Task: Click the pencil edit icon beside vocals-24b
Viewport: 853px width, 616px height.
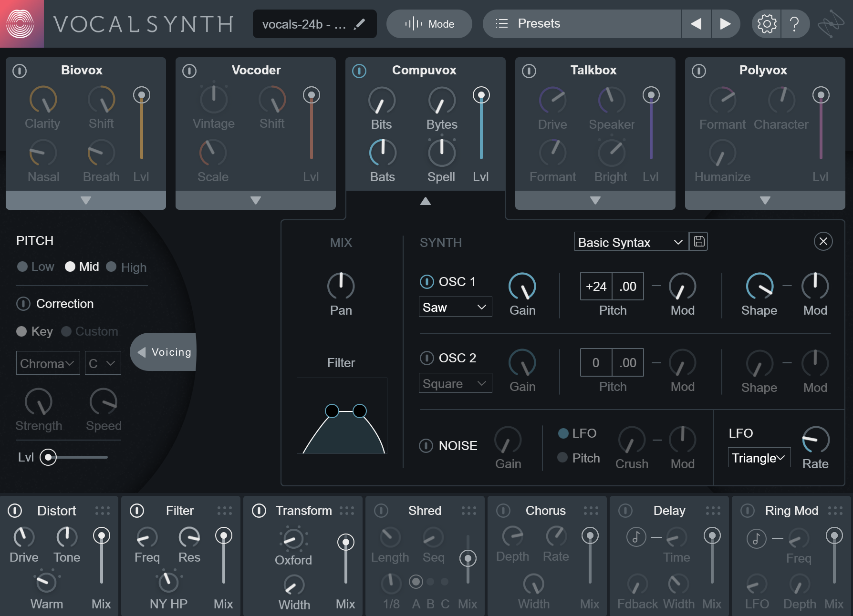Action: click(359, 24)
